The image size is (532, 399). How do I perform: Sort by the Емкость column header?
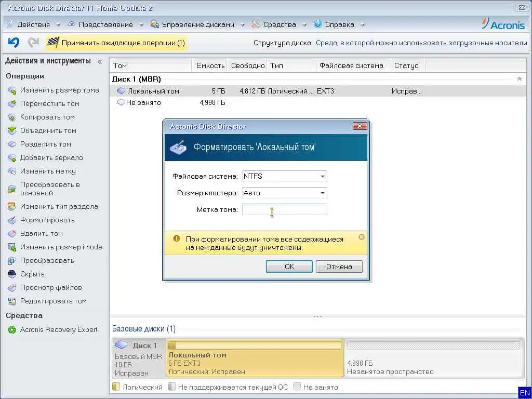210,65
